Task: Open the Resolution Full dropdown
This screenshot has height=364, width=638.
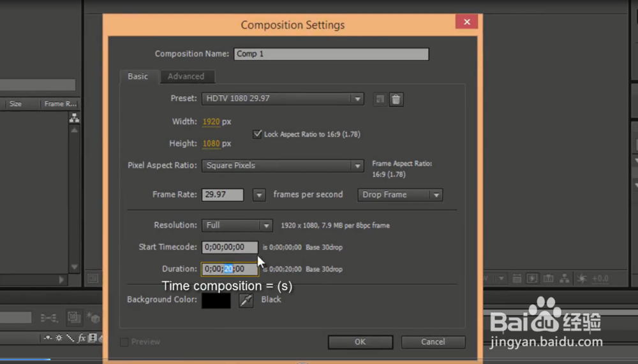Action: pos(237,225)
